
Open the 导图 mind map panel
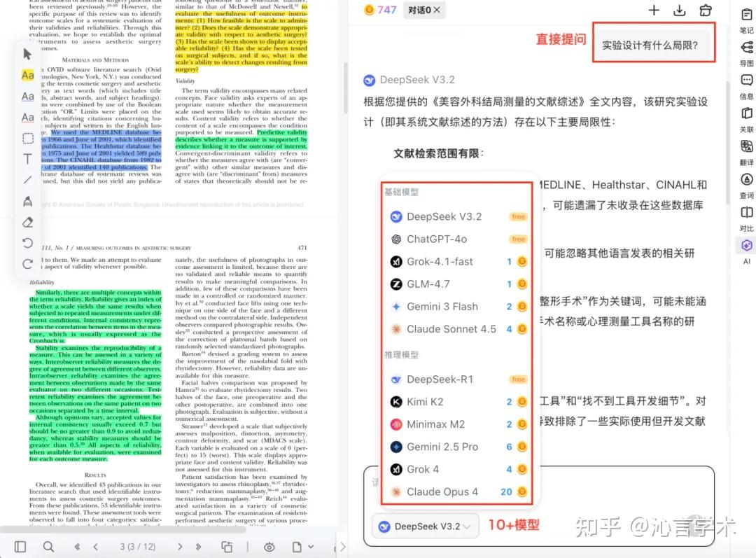click(746, 53)
